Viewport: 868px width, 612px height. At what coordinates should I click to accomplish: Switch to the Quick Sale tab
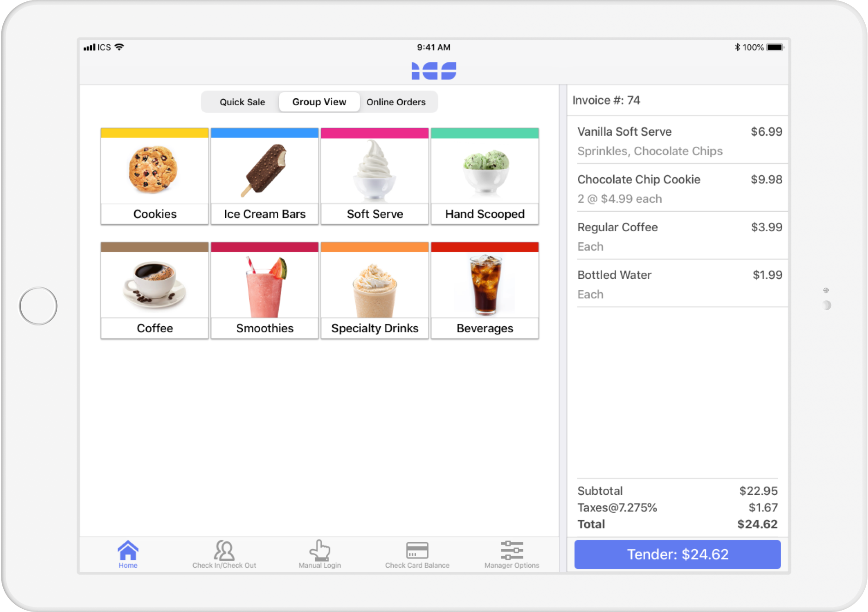point(242,102)
